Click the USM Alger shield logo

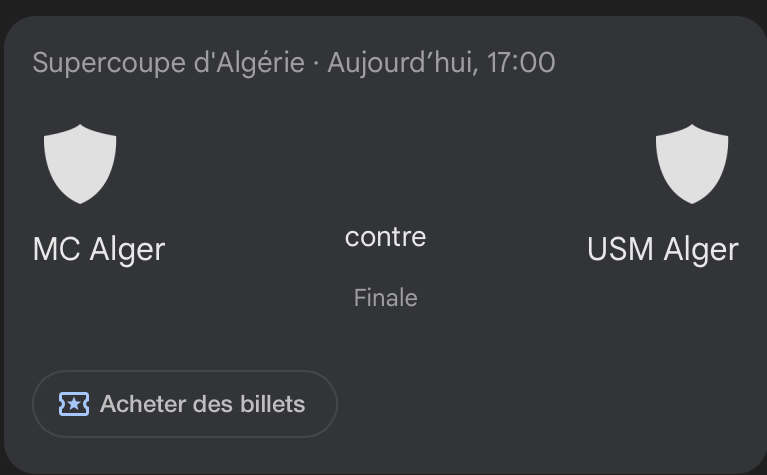[x=691, y=163]
